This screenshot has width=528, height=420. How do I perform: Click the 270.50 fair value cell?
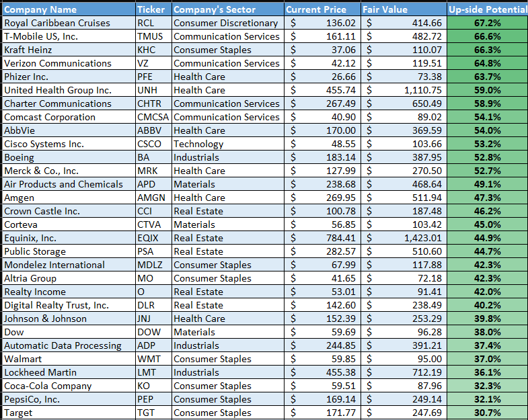click(404, 171)
